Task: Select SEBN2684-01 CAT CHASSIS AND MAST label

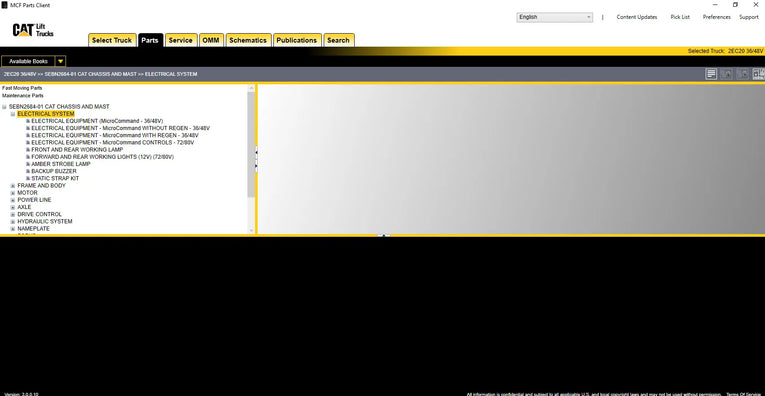Action: 59,107
